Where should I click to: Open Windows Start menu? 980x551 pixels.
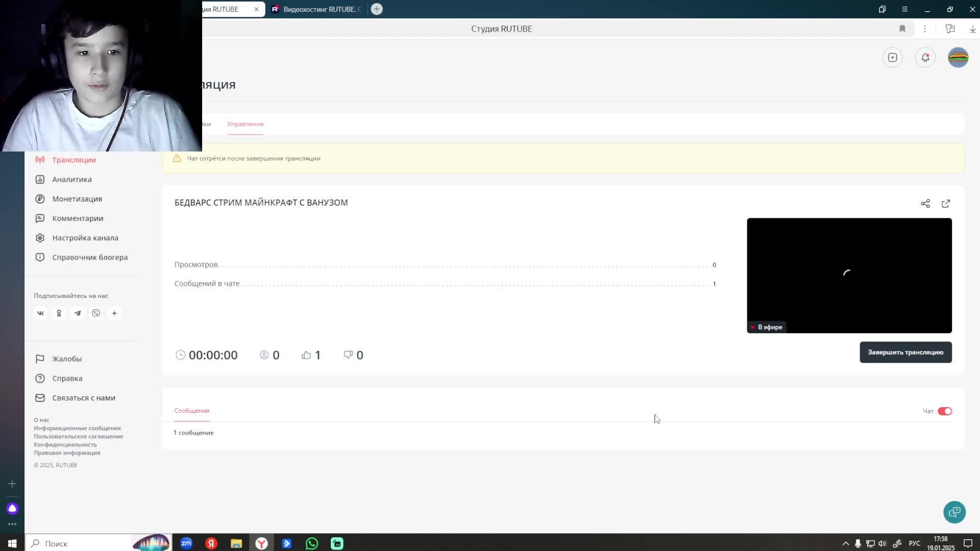tap(12, 543)
